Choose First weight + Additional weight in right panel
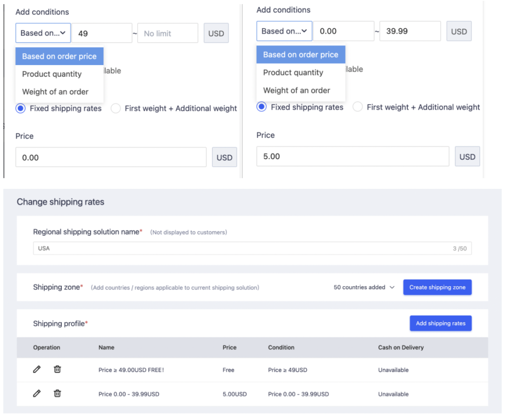This screenshot has width=505, height=420. [358, 107]
